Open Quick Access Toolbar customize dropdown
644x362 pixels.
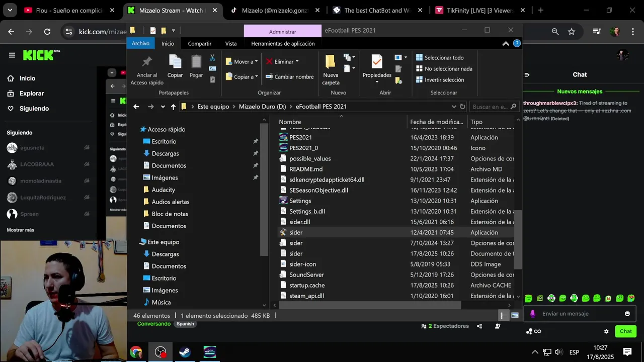click(x=173, y=31)
